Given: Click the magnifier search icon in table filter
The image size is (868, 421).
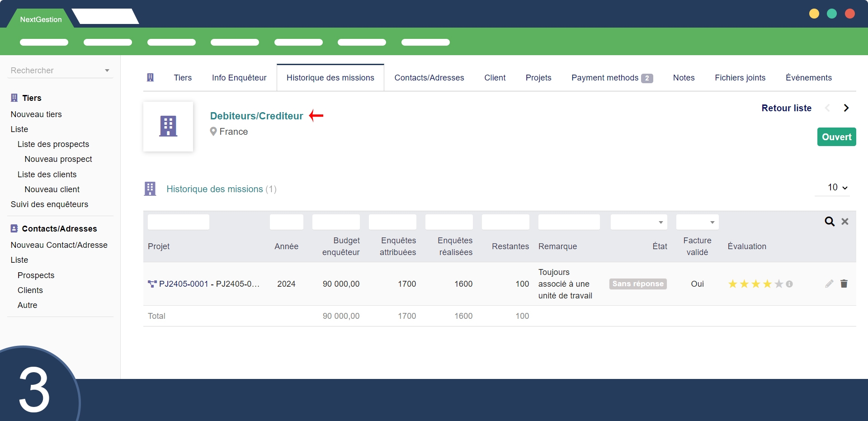Looking at the screenshot, I should (x=829, y=222).
